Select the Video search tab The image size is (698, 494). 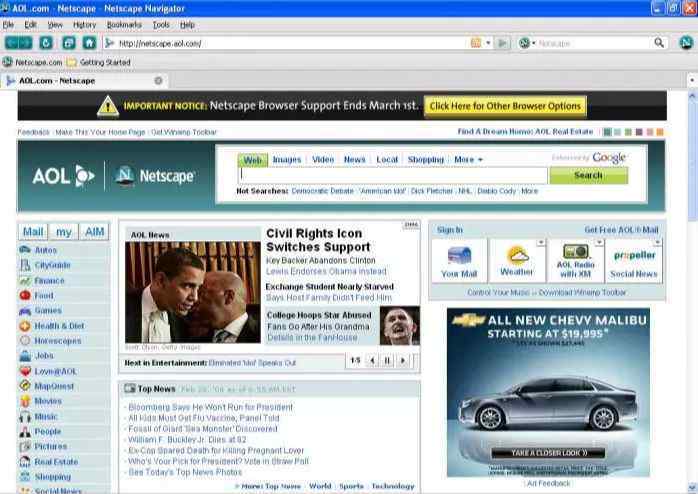323,159
